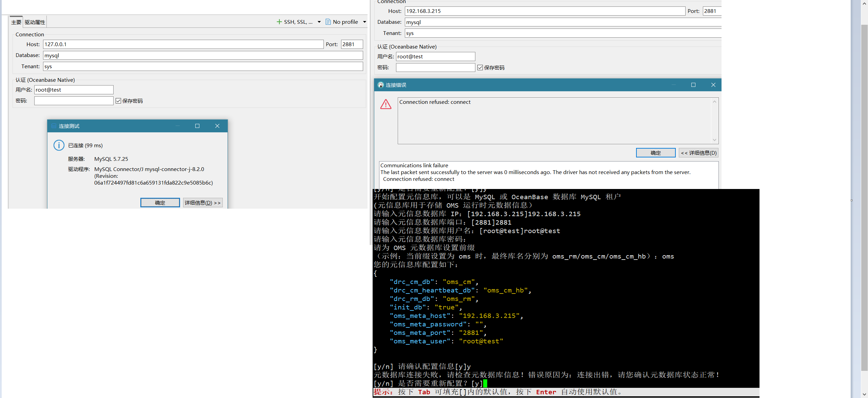Click the Host field containing 192.168.3.215

coord(545,11)
